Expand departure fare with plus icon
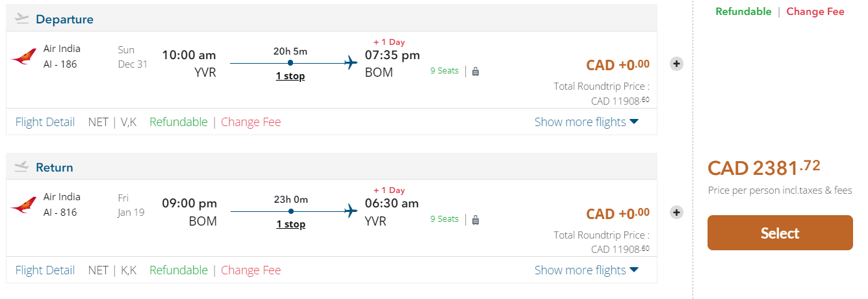The image size is (868, 299). click(676, 64)
